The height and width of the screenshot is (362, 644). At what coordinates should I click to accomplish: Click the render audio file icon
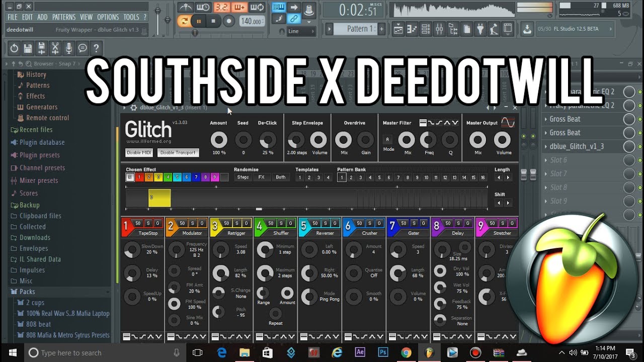coord(41,48)
